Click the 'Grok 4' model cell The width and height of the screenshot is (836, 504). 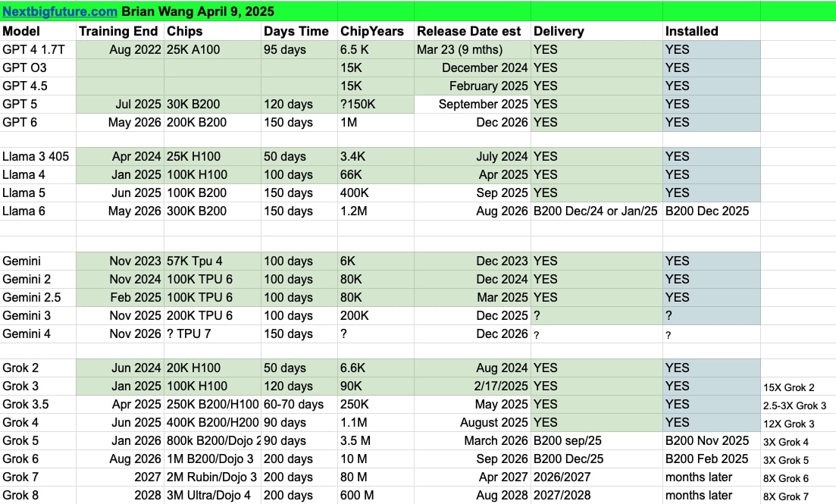[39, 422]
